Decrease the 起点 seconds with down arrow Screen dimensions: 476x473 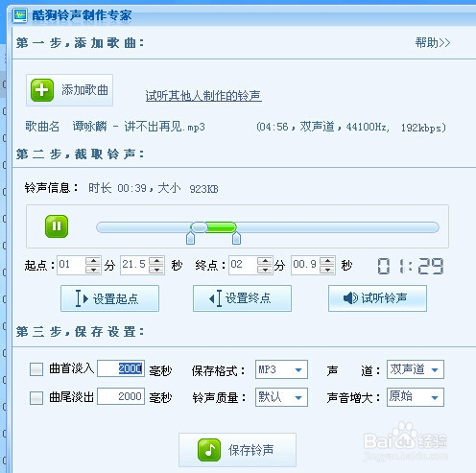156,270
